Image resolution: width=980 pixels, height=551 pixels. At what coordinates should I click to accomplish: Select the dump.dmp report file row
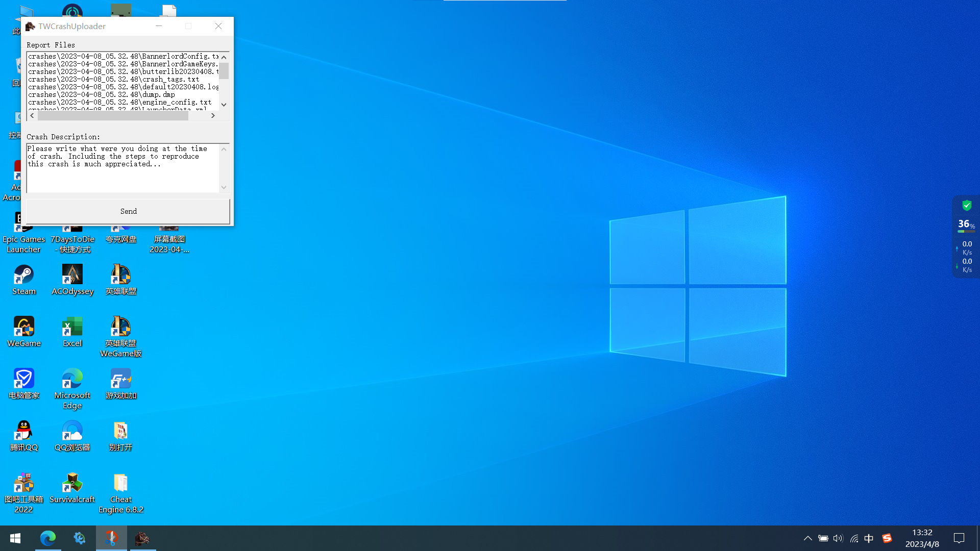point(124,94)
